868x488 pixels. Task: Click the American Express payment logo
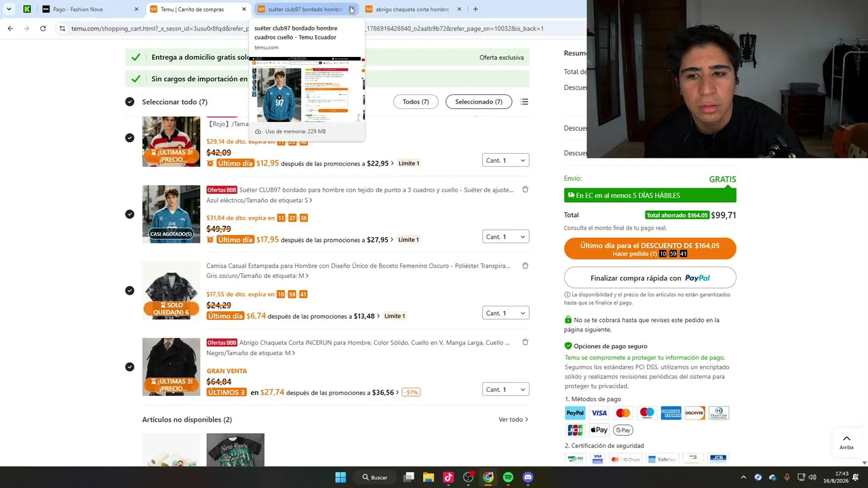(671, 413)
